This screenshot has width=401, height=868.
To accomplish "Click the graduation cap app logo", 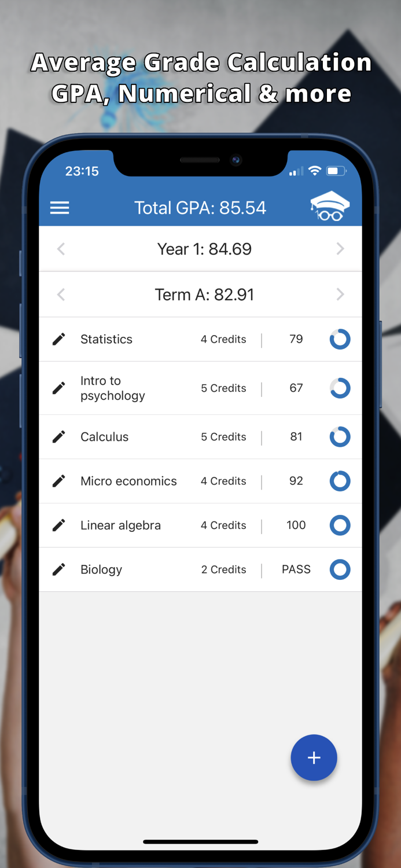I will (329, 207).
